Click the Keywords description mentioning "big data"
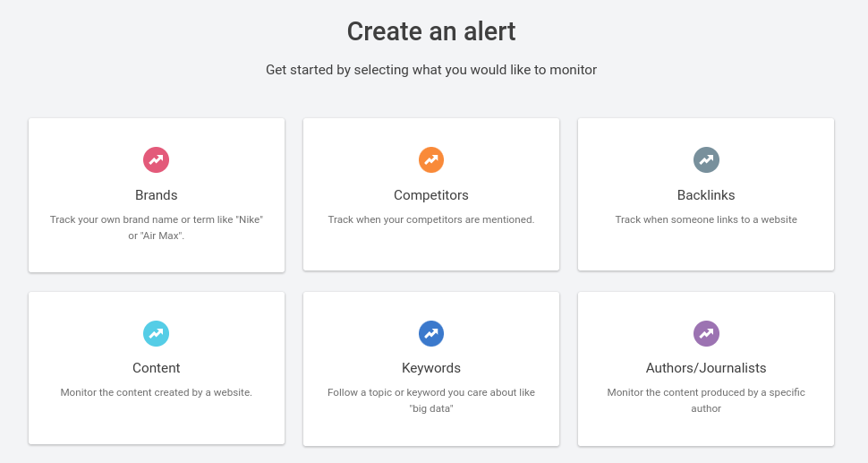This screenshot has width=868, height=463. coord(431,400)
